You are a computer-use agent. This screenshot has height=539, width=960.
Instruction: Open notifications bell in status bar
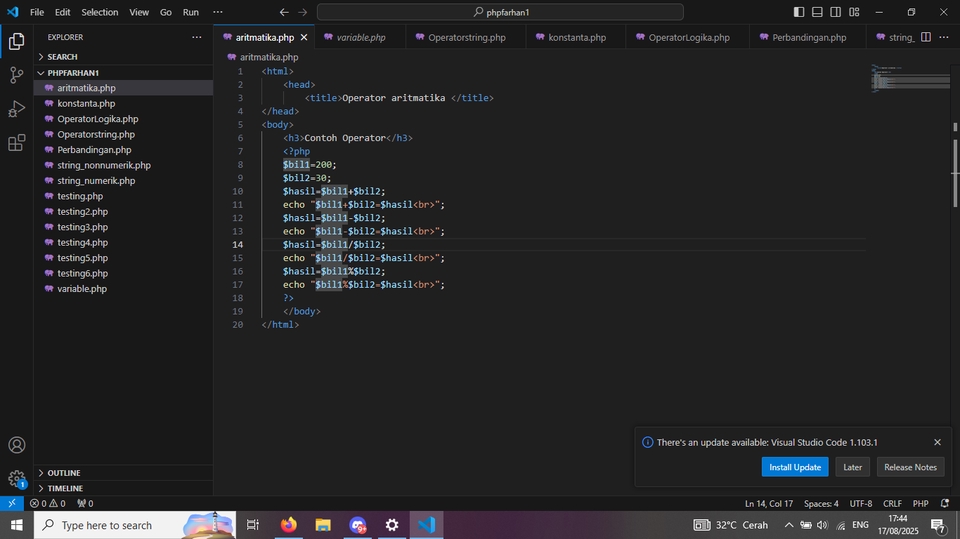click(945, 504)
